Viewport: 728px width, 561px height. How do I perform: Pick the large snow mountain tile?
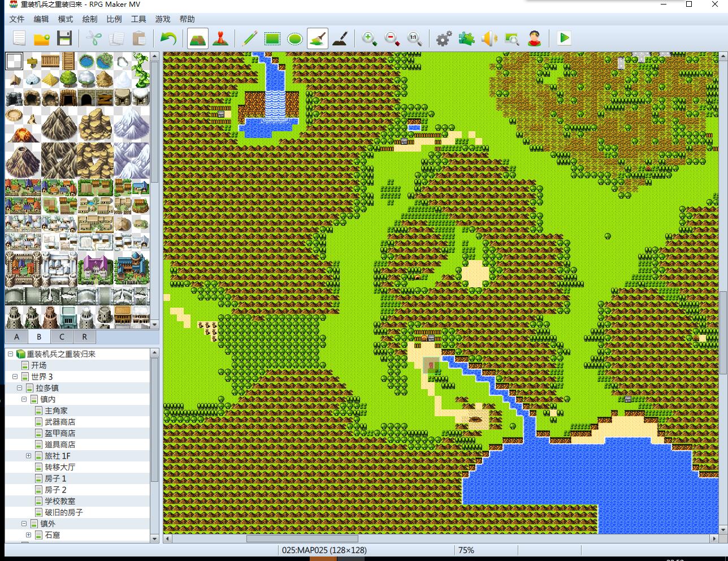click(131, 124)
